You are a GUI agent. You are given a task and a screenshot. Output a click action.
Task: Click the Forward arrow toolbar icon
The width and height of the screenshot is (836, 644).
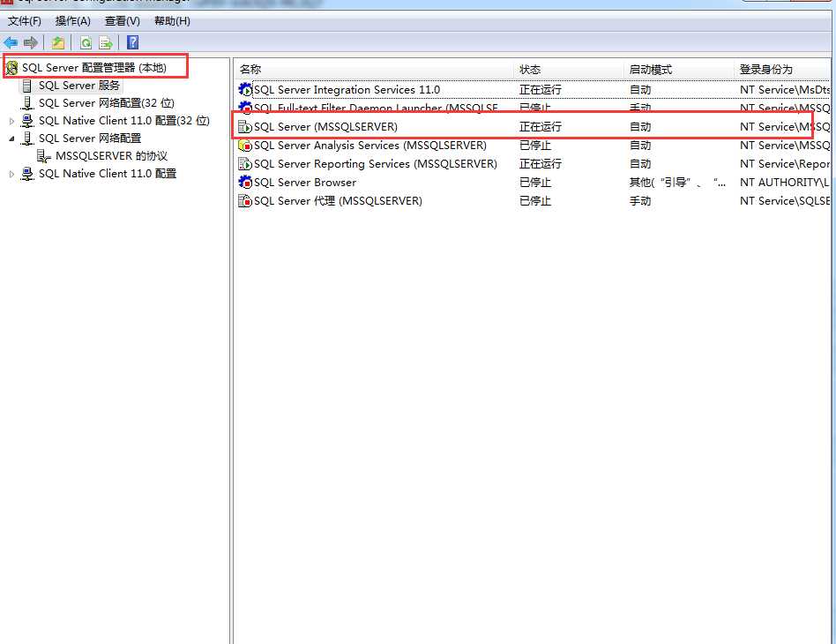[x=31, y=42]
